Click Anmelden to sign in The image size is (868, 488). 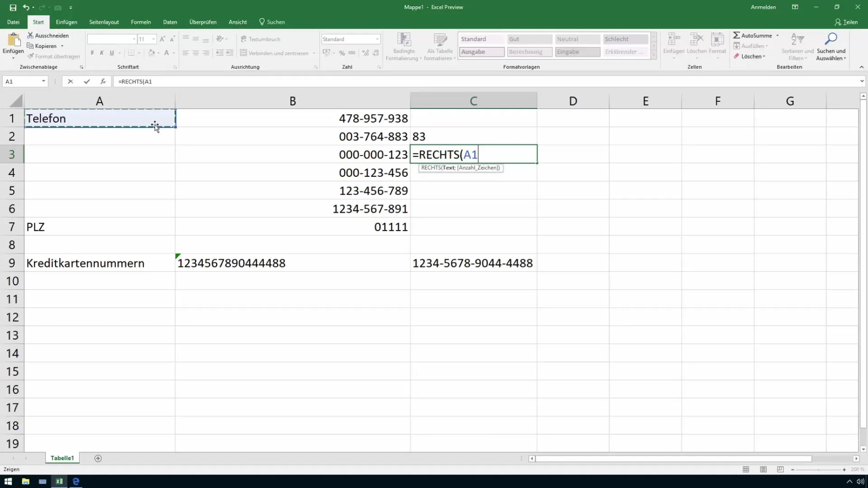coord(763,7)
